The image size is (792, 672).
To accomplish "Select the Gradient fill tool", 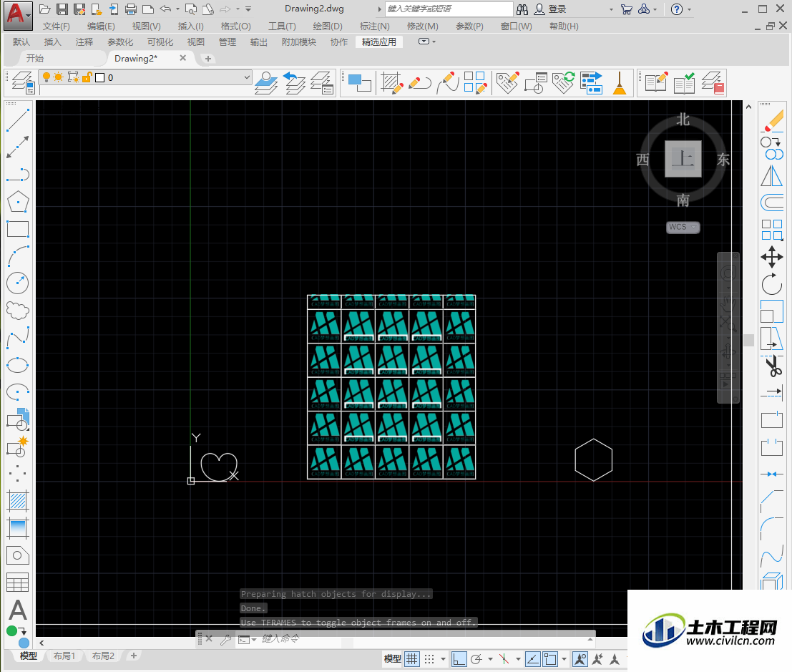I will tap(18, 528).
